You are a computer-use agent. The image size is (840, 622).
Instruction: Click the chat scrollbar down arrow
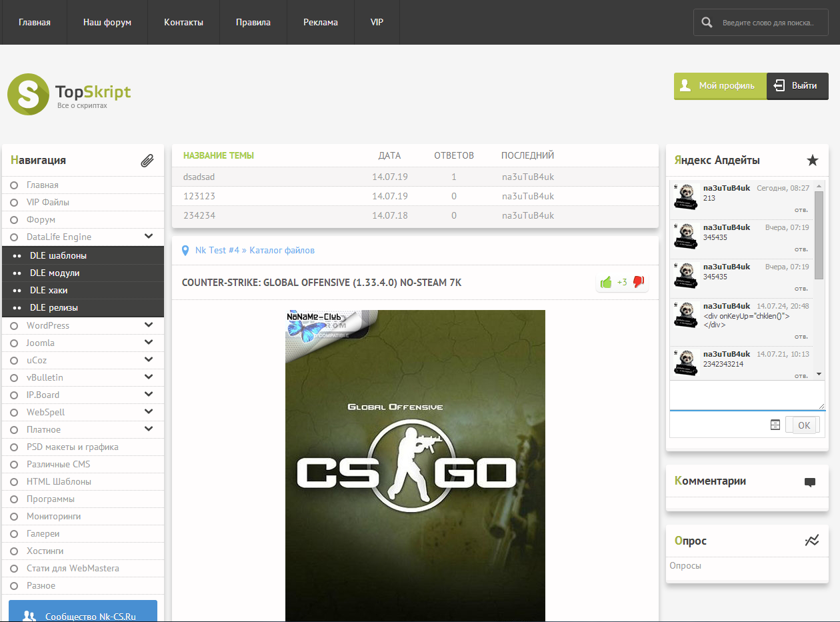pos(819,374)
